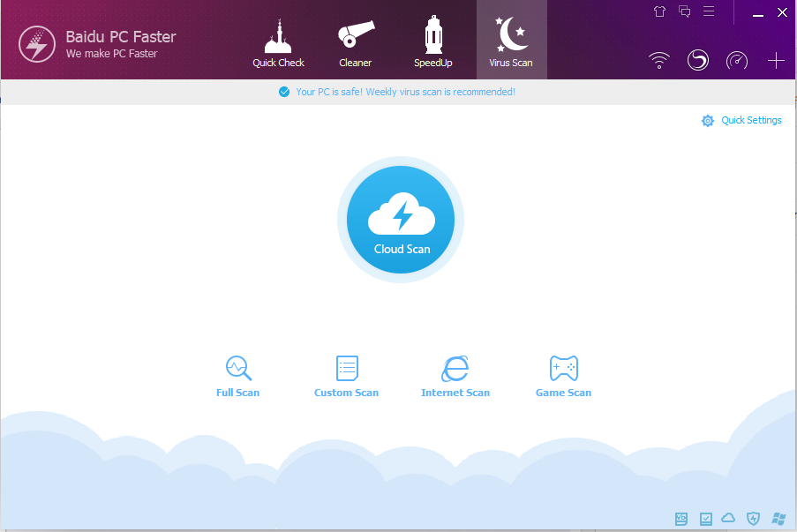Open the feedback chat bubbles icon
The width and height of the screenshot is (797, 532).
(x=684, y=11)
